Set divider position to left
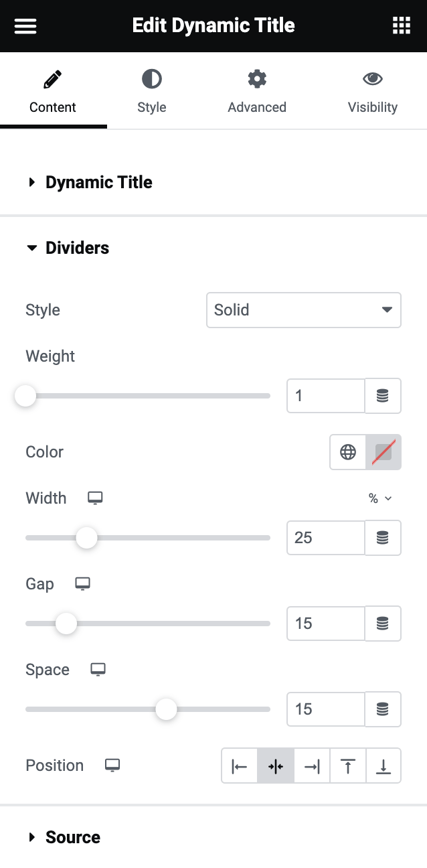 pyautogui.click(x=240, y=766)
